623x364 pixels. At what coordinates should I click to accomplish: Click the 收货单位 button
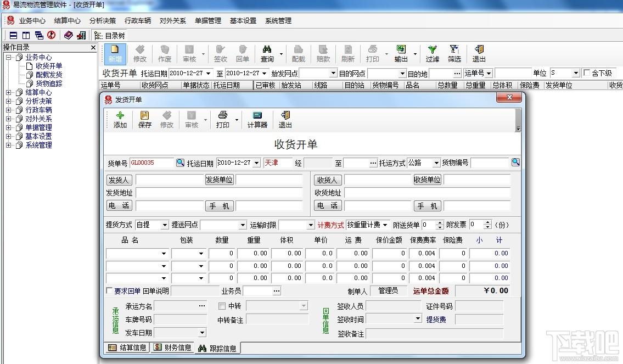[428, 180]
